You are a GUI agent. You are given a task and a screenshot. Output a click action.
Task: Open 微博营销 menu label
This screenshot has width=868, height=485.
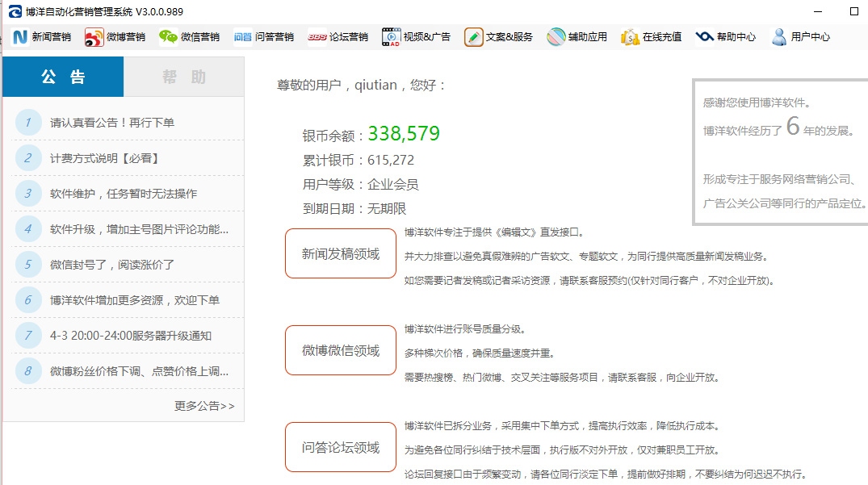coord(126,37)
